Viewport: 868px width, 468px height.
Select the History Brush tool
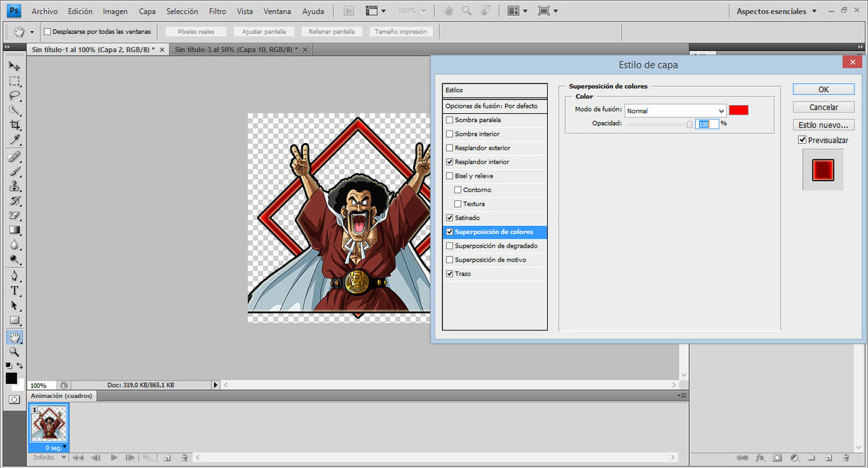click(14, 201)
